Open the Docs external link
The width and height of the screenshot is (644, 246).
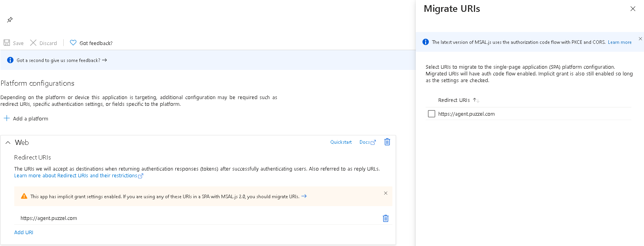tap(367, 142)
